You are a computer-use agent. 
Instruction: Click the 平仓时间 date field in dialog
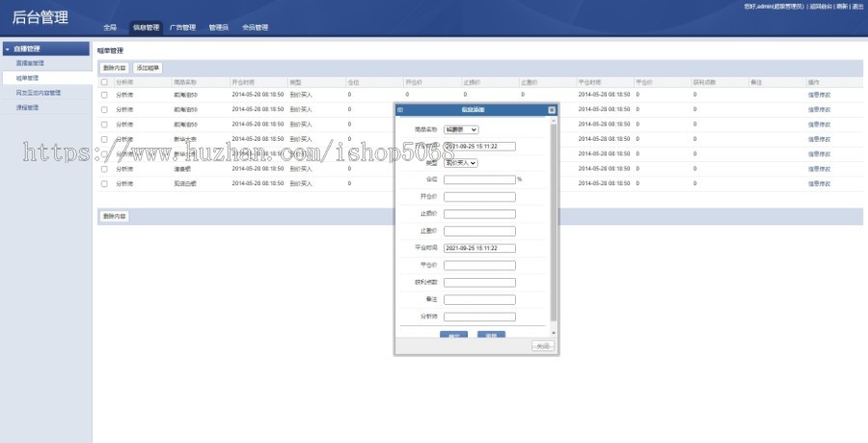point(479,249)
